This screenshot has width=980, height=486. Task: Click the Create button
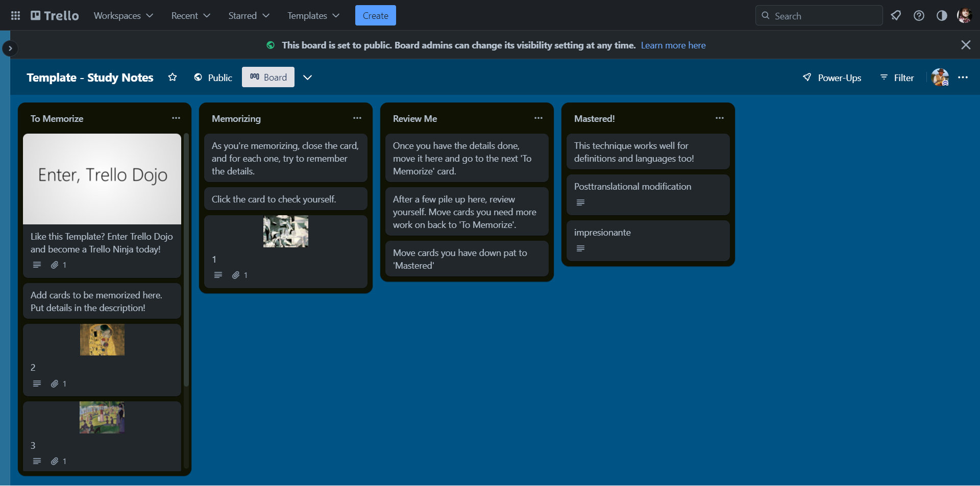click(375, 16)
